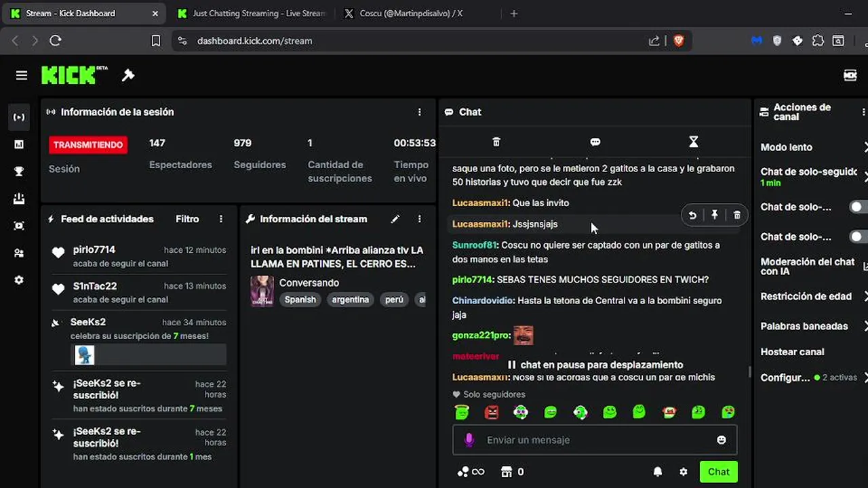Image resolution: width=868 pixels, height=488 pixels.
Task: Switch to Just Chatting Streaming browser tab
Action: 251,14
